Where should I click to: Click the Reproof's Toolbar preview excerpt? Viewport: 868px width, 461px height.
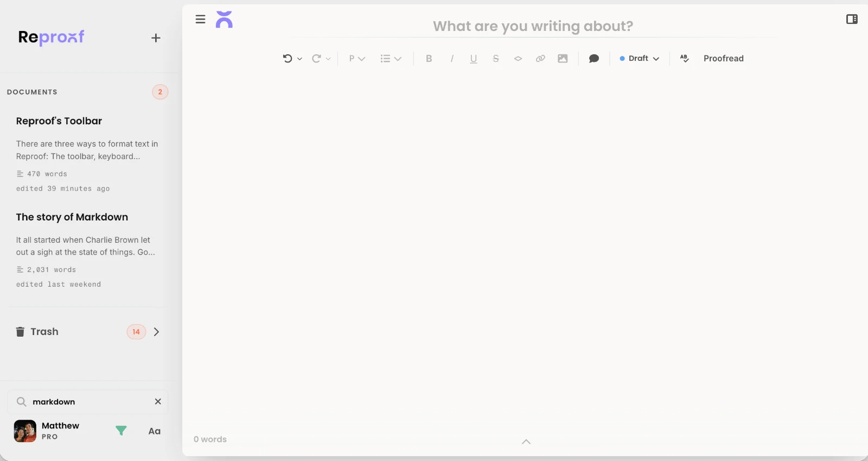pos(87,150)
